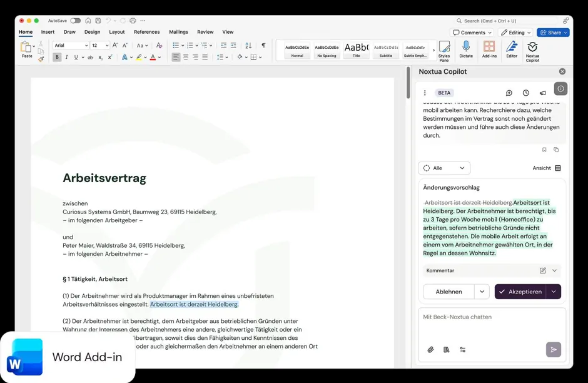Click the edit comment pencil icon

click(x=542, y=270)
